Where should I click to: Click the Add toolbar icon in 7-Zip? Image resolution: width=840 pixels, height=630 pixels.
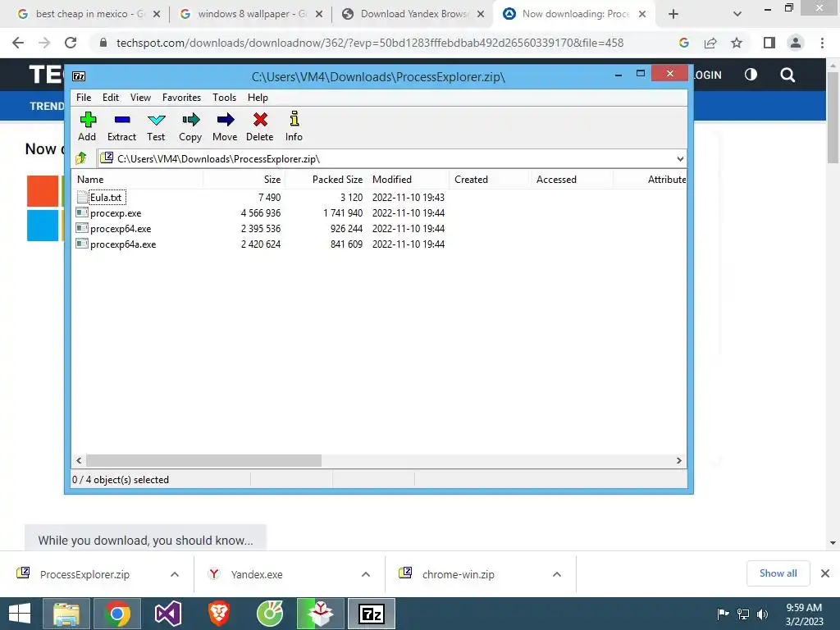(87, 126)
